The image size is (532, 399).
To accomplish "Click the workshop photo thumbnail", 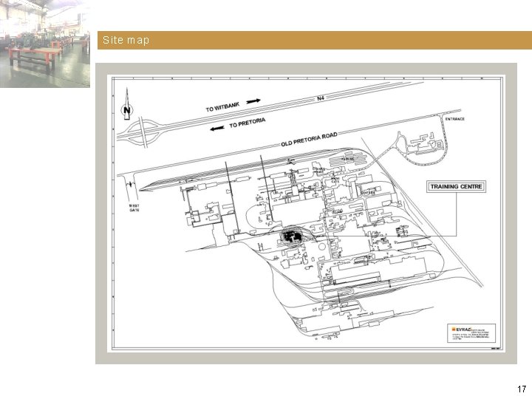I will pos(45,44).
